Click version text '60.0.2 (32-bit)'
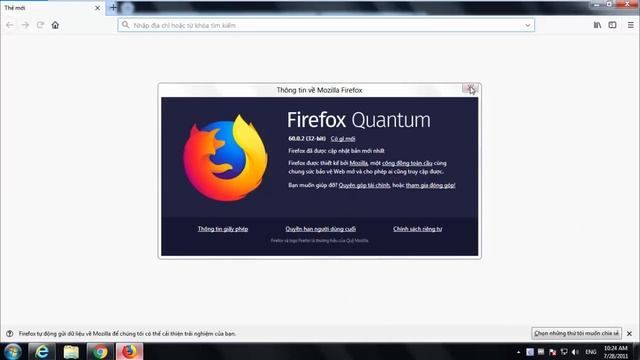The width and height of the screenshot is (640, 360). (307, 139)
